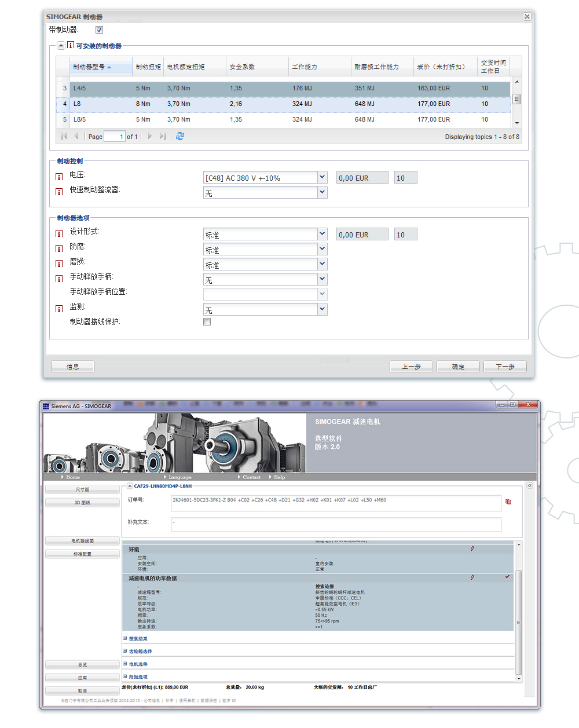The image size is (579, 728).
Task: Go to last page of brake list
Action: pos(162,136)
